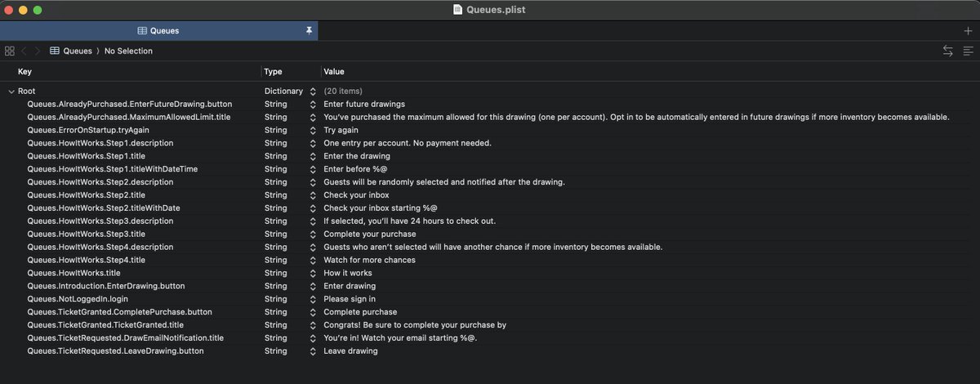Image resolution: width=980 pixels, height=384 pixels.
Task: Collapse the Root dictionary row
Action: [x=11, y=91]
